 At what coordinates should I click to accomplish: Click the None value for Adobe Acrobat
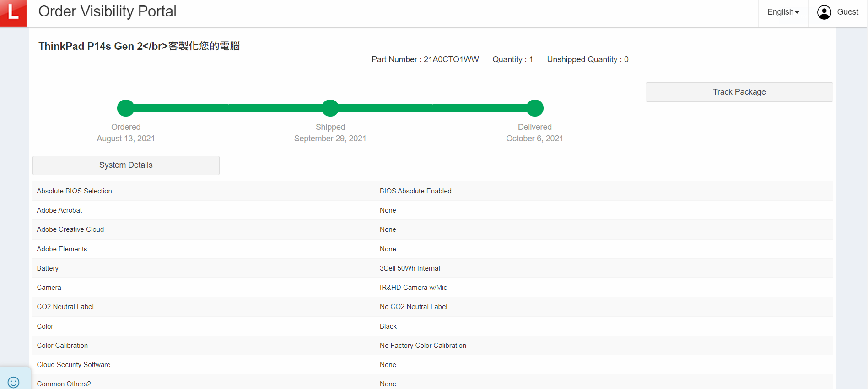click(388, 210)
